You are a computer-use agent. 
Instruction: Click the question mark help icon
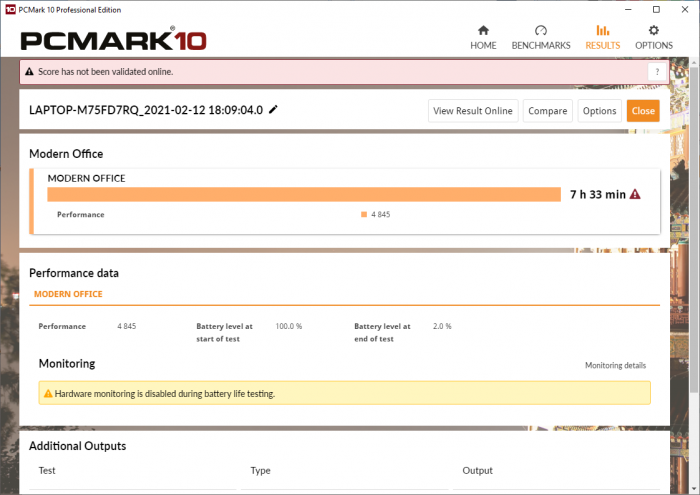657,72
